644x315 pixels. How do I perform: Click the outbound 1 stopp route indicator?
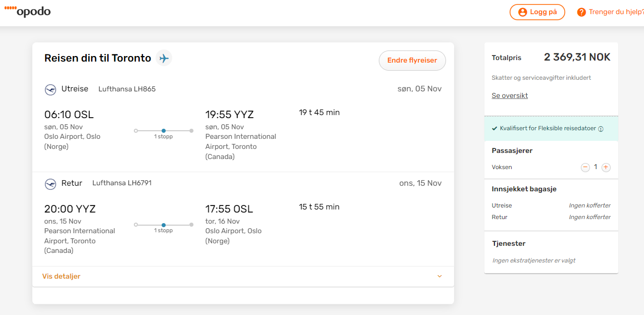pos(163,133)
